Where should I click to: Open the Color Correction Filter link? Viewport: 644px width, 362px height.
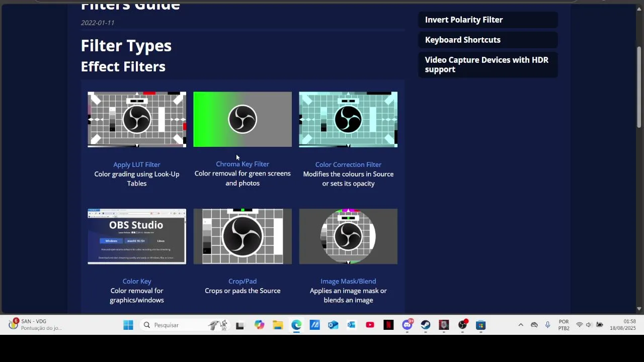[348, 164]
